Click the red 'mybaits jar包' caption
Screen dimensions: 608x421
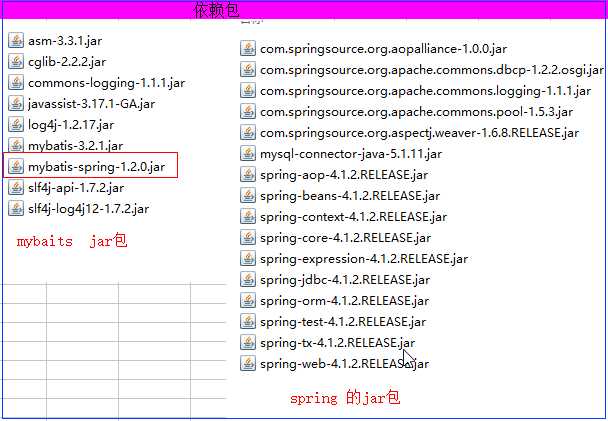pyautogui.click(x=72, y=241)
